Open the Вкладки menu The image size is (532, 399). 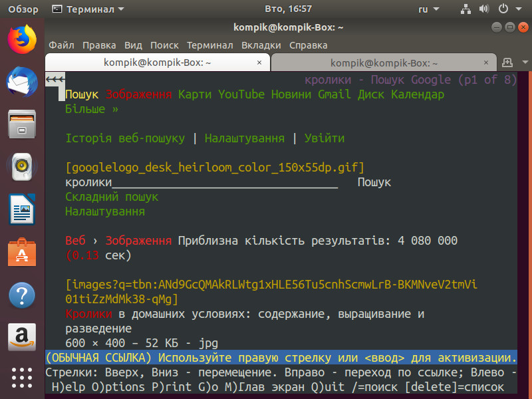coord(261,45)
